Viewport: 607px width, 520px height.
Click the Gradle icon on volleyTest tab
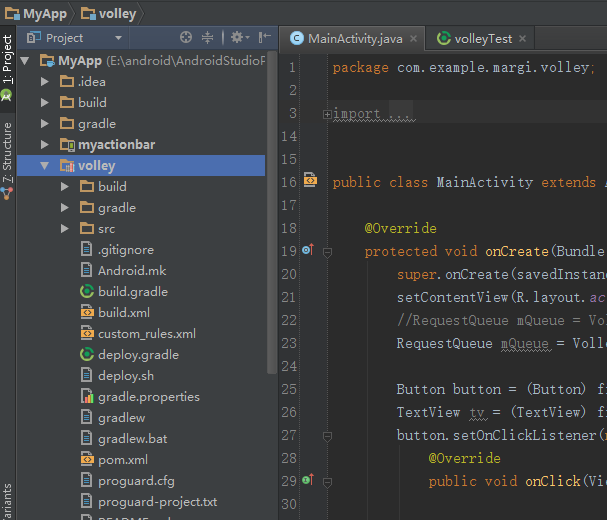pos(444,38)
